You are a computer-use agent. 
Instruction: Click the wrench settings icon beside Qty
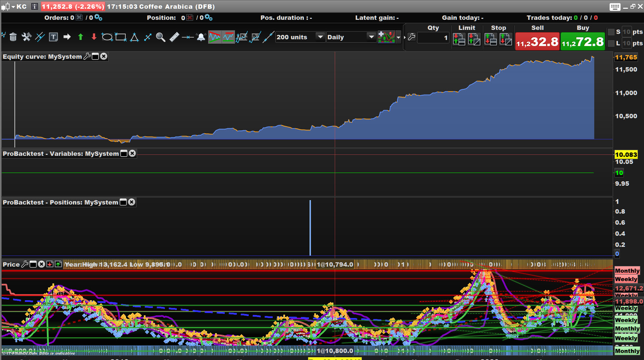point(412,37)
